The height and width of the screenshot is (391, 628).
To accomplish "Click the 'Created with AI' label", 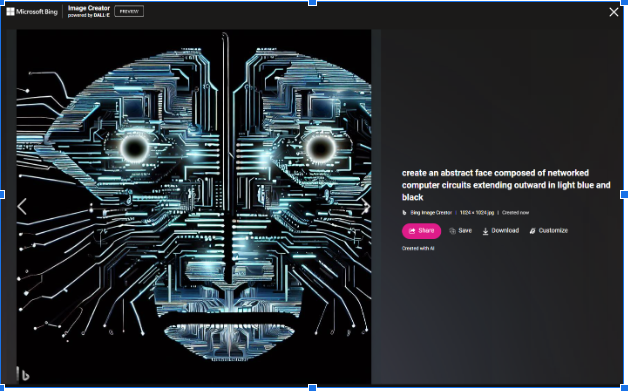I will point(418,248).
